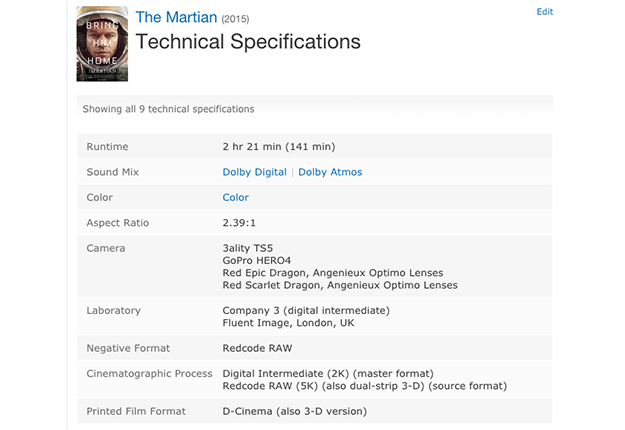Click the Technical Specifications heading
The image size is (625, 430).
click(247, 43)
